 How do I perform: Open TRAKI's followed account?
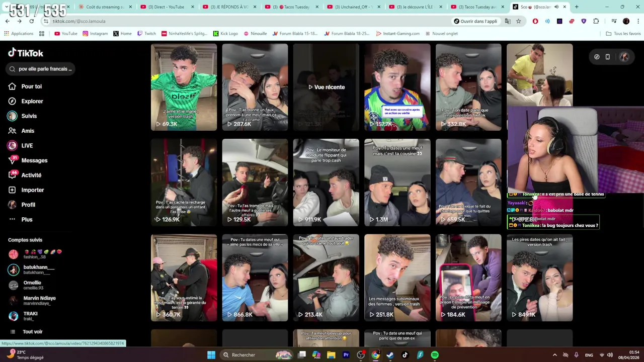[x=23, y=316]
